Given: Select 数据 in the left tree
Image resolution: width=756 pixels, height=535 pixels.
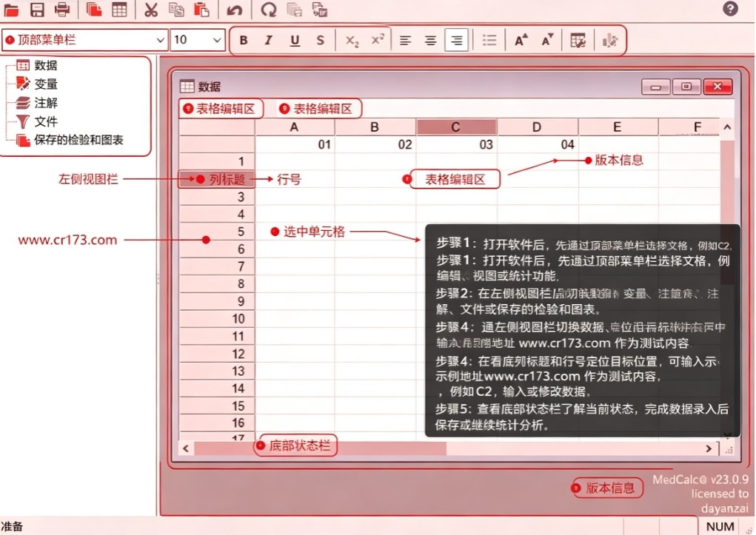Looking at the screenshot, I should [46, 65].
